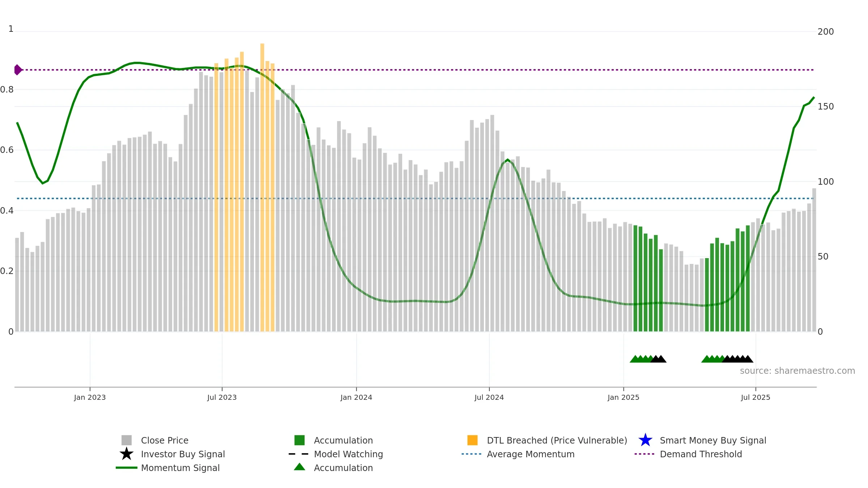This screenshot has width=868, height=488.
Task: Click the green Momentum Signal line icon
Action: coord(127,468)
